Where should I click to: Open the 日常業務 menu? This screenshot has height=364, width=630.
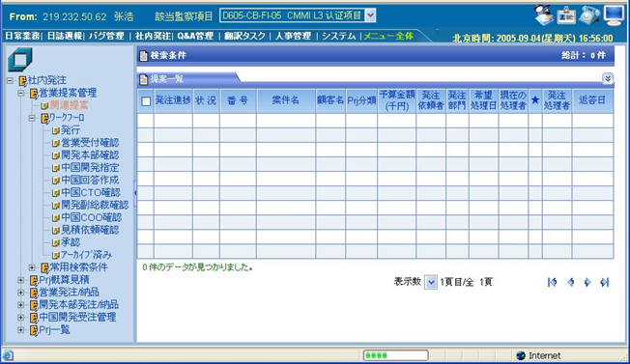22,36
